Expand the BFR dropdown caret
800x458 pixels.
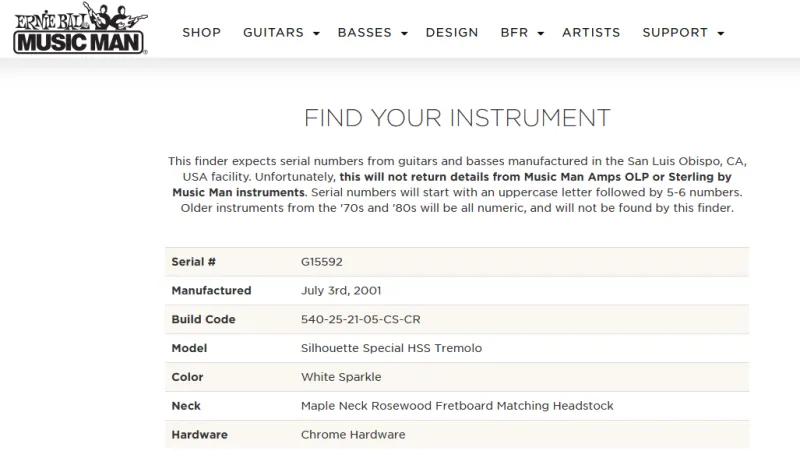[x=541, y=34]
